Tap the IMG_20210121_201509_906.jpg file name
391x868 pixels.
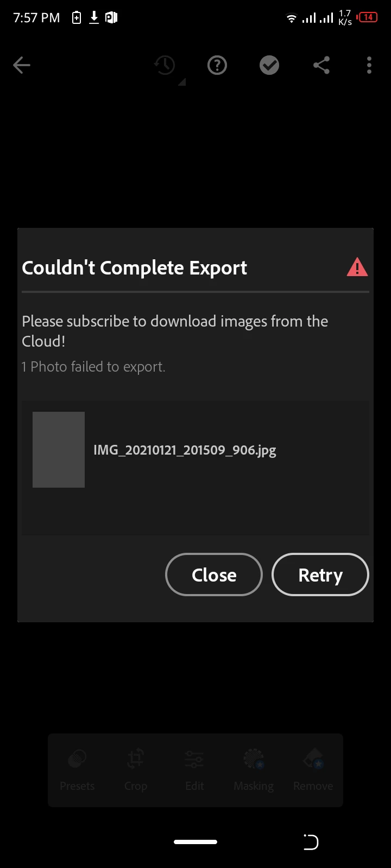(x=185, y=450)
